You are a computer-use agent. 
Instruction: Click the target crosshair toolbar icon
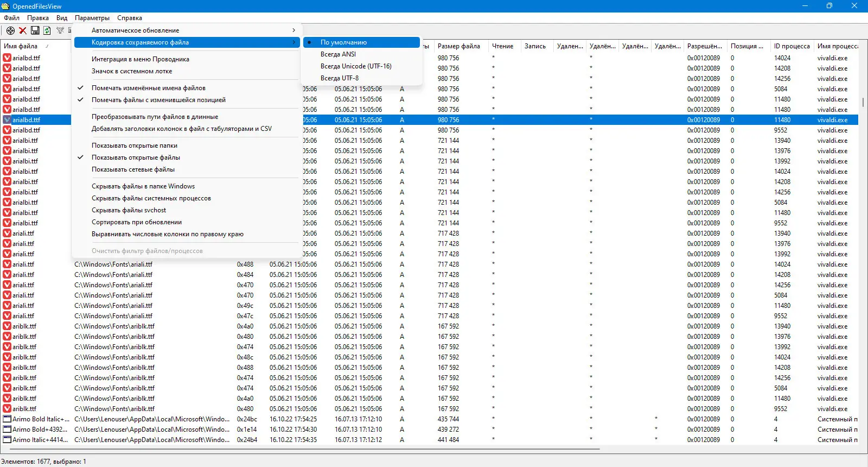click(x=10, y=30)
